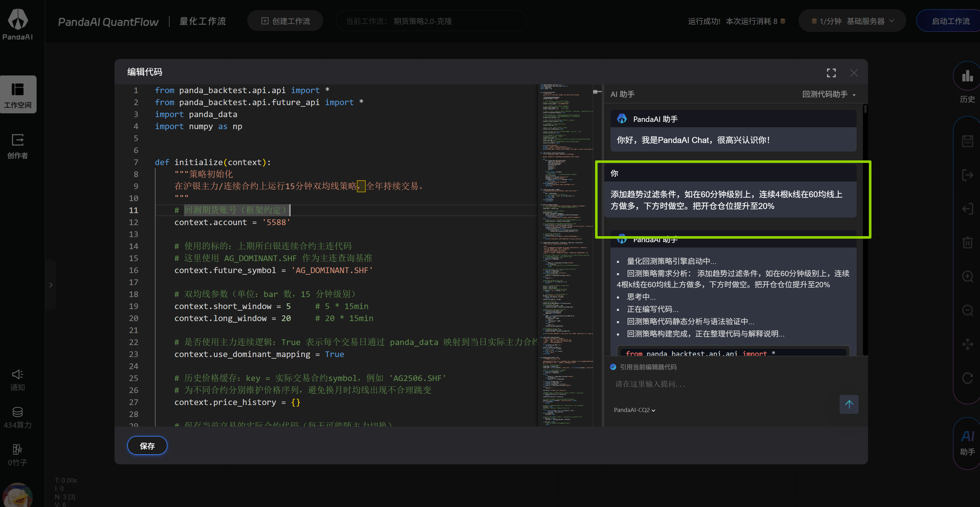980x507 pixels.
Task: Click the PandaAI QuantFlow brand title
Action: [x=108, y=22]
